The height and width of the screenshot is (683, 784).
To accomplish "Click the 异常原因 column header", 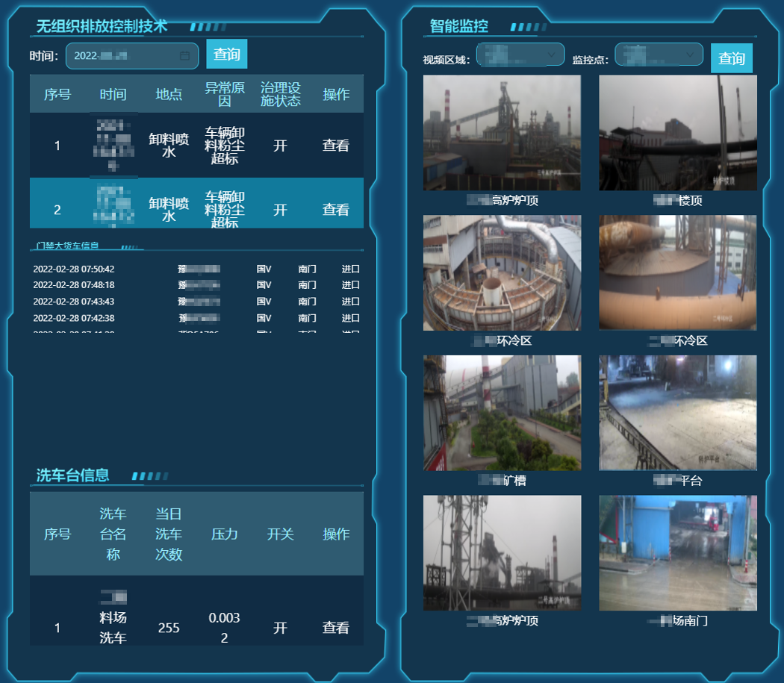I will pos(225,94).
